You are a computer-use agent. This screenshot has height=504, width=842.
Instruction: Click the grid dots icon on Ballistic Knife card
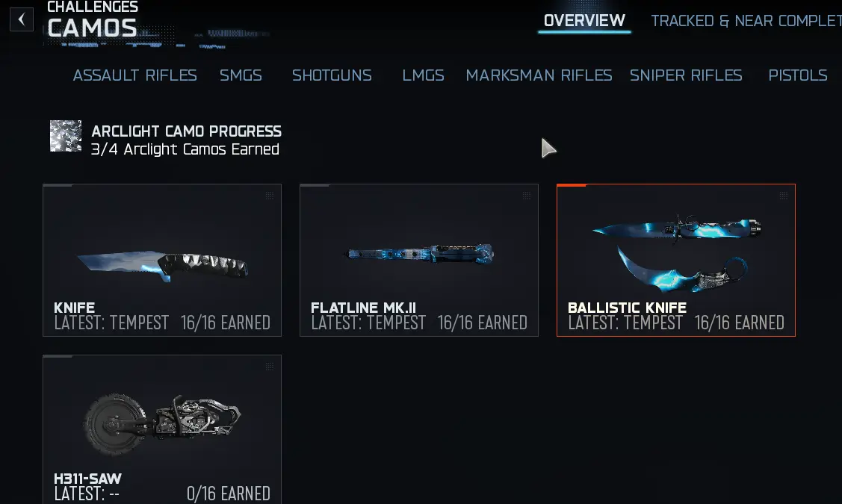coord(784,196)
